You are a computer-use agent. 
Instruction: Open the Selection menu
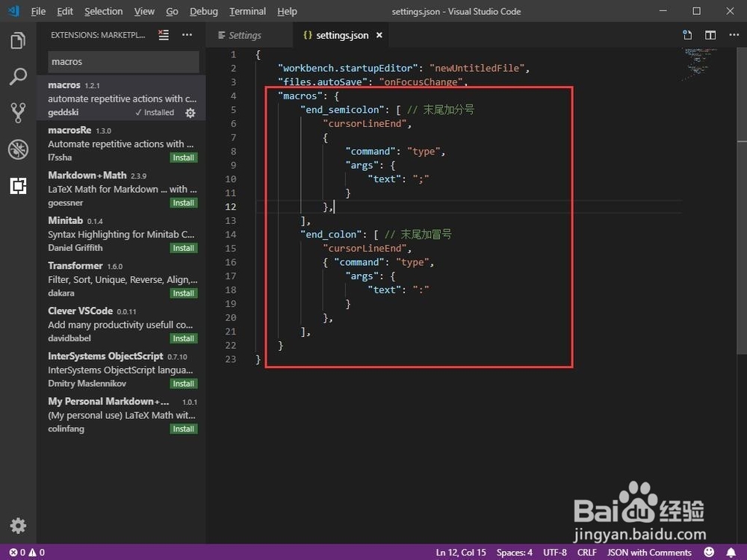(103, 11)
